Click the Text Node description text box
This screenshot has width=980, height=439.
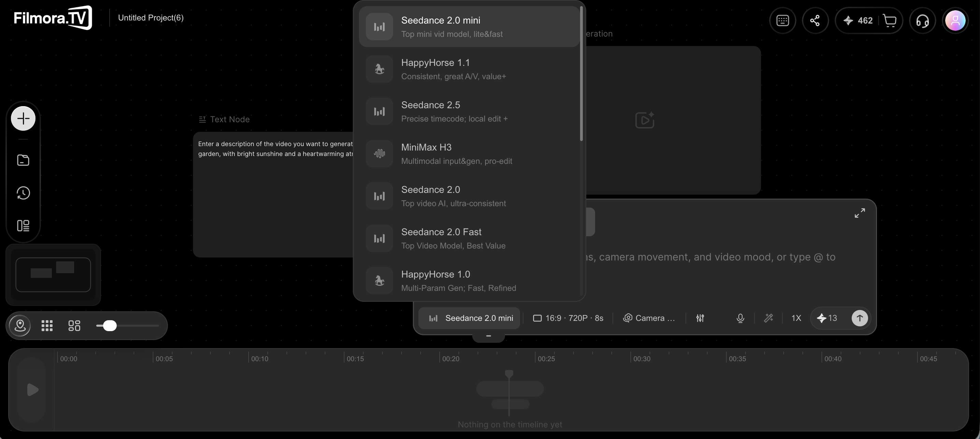[273, 195]
